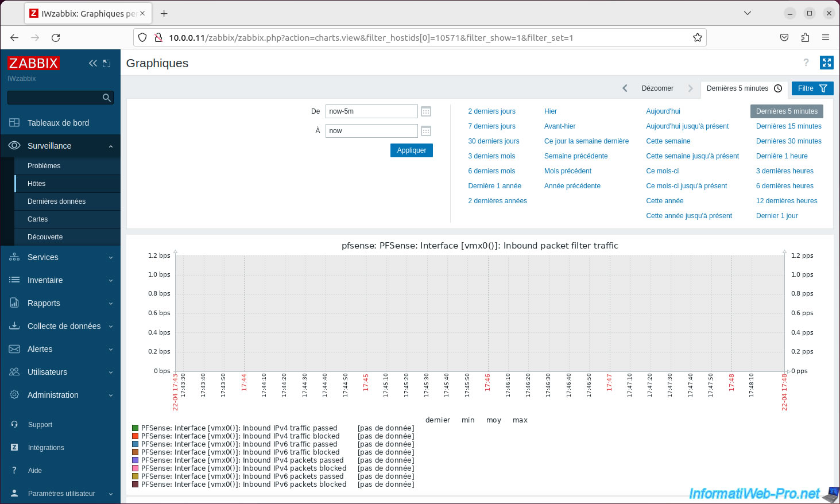Select Dernières 15 minutes period

(x=788, y=126)
